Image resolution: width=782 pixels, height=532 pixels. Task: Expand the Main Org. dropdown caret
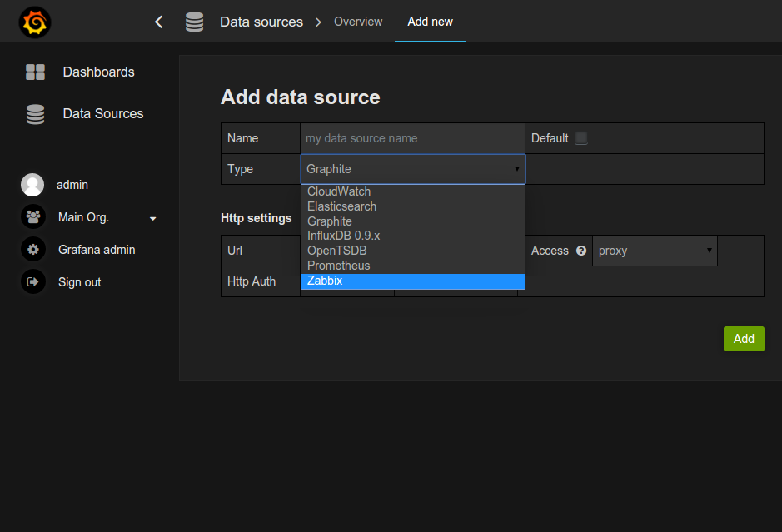pos(152,218)
